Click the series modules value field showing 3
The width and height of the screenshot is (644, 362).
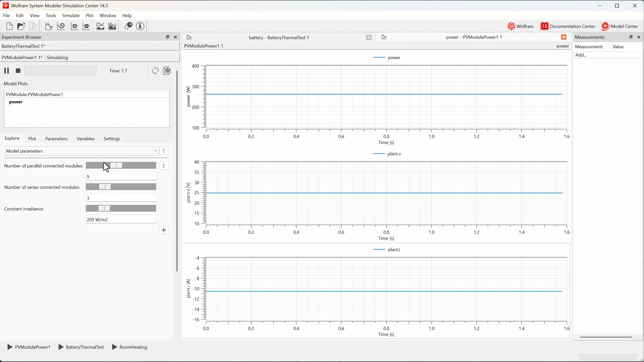pos(121,198)
